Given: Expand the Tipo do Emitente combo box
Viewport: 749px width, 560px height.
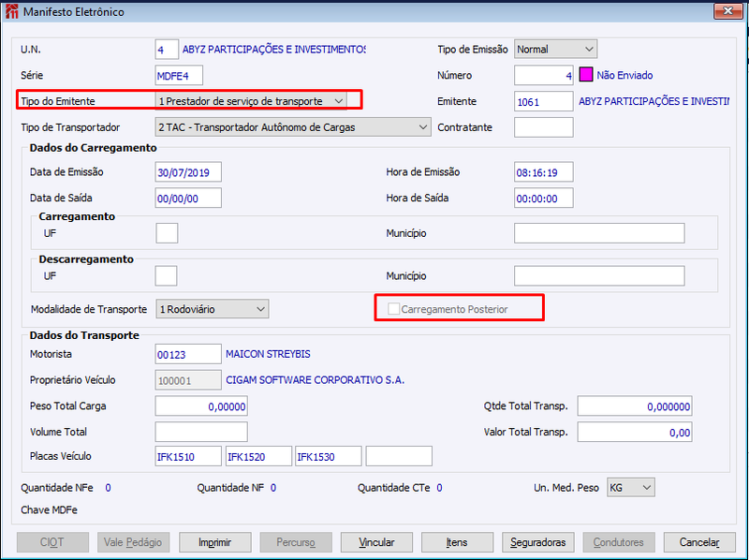Looking at the screenshot, I should click(x=251, y=101).
